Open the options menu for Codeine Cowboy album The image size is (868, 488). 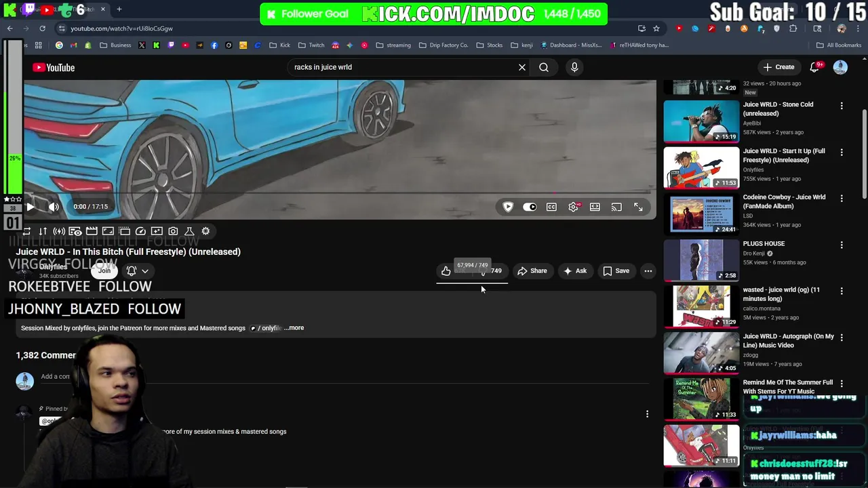[842, 199]
